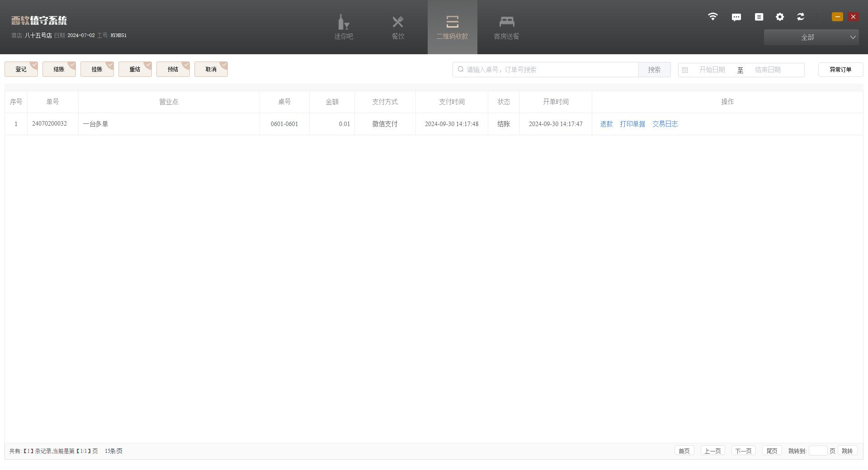This screenshot has width=868, height=470.
Task: Open the 交易日志 transaction log link
Action: (665, 124)
